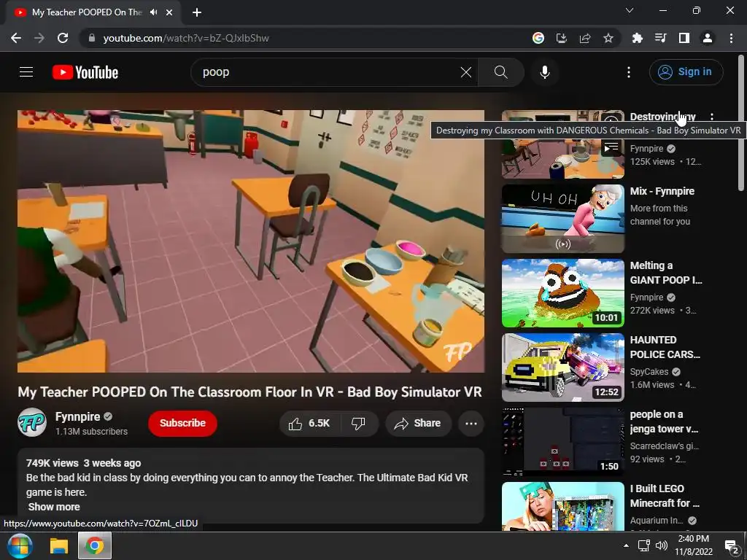Open network icon in tray
The height and width of the screenshot is (560, 747).
point(643,545)
